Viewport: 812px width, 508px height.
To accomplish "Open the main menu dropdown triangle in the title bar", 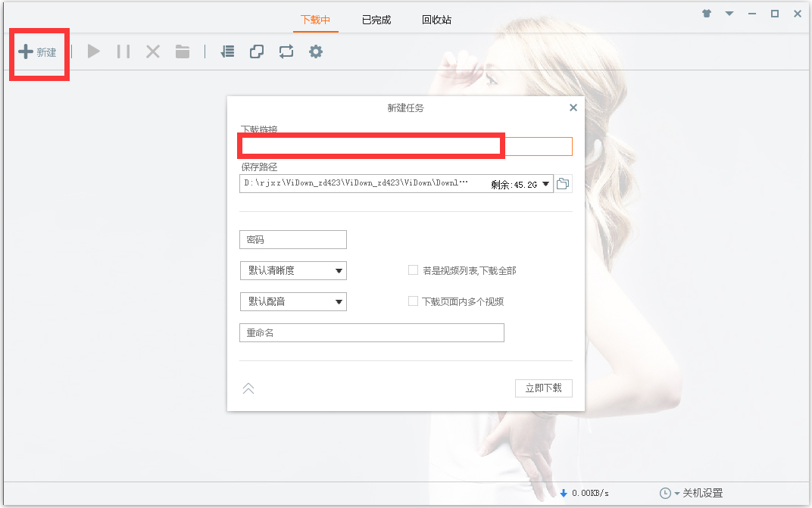I will click(x=729, y=14).
